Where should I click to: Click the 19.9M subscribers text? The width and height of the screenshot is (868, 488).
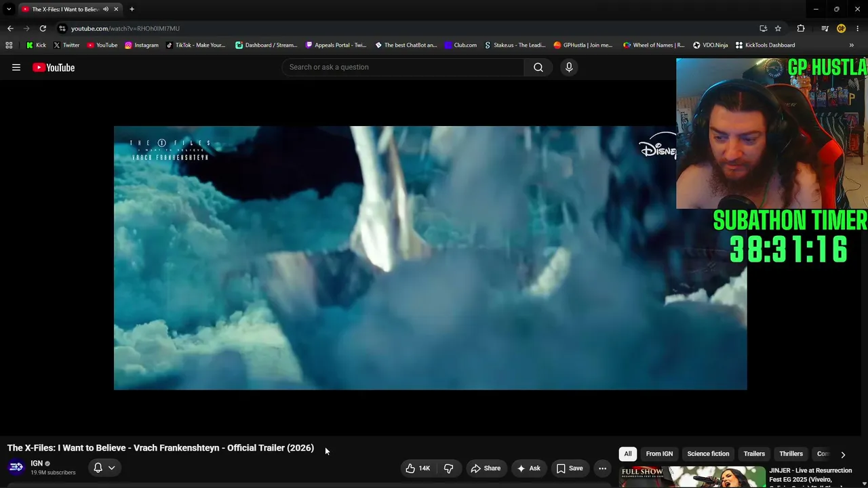53,472
